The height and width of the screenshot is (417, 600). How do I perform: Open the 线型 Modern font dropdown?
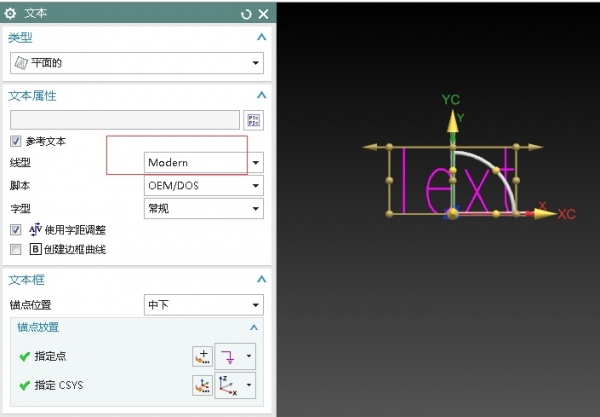tap(204, 163)
